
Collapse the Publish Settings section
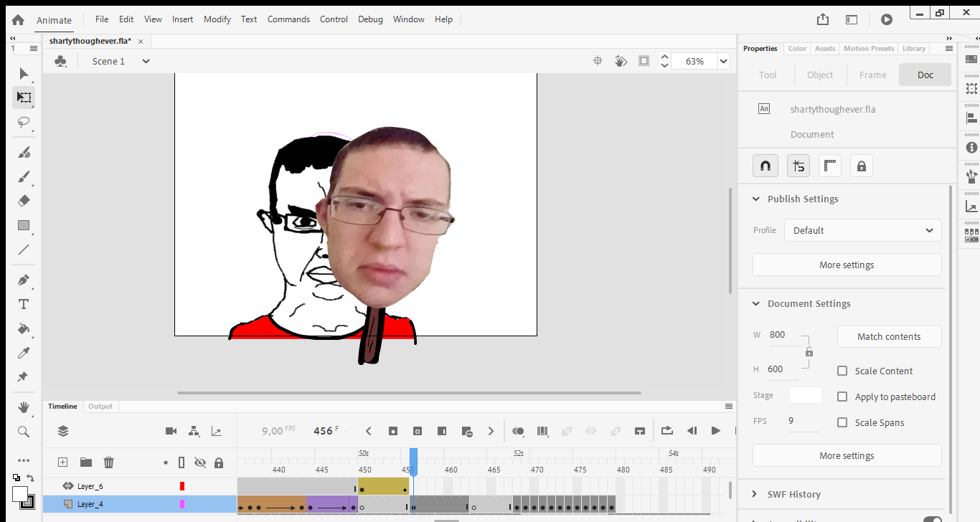[755, 199]
